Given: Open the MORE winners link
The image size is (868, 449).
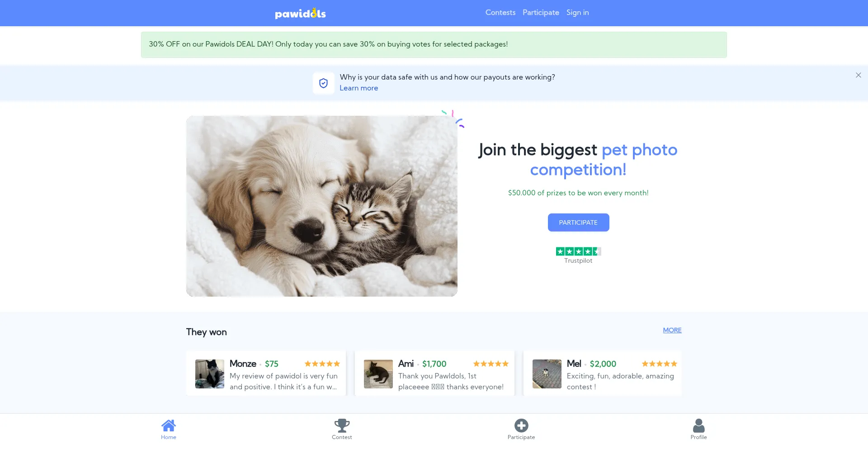Looking at the screenshot, I should 672,330.
